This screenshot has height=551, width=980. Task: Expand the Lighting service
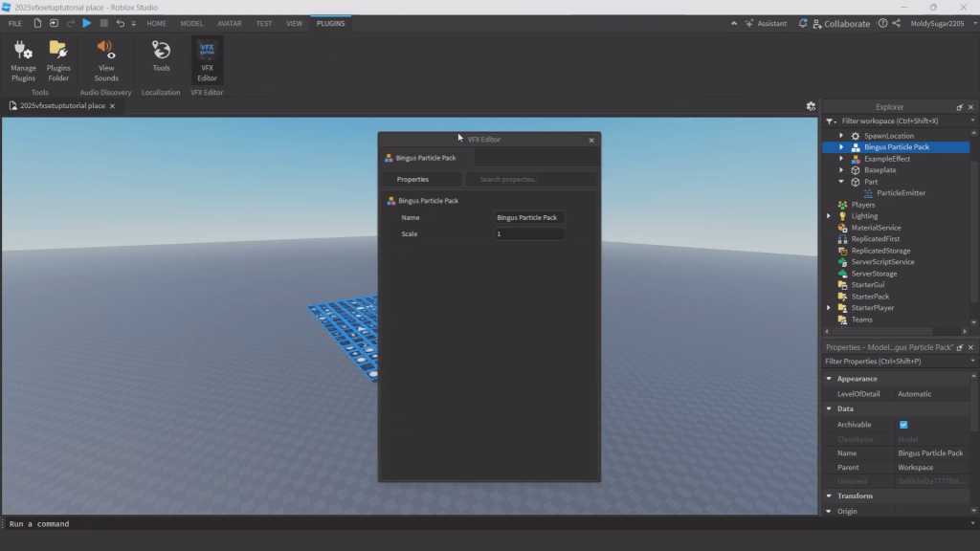coord(829,216)
